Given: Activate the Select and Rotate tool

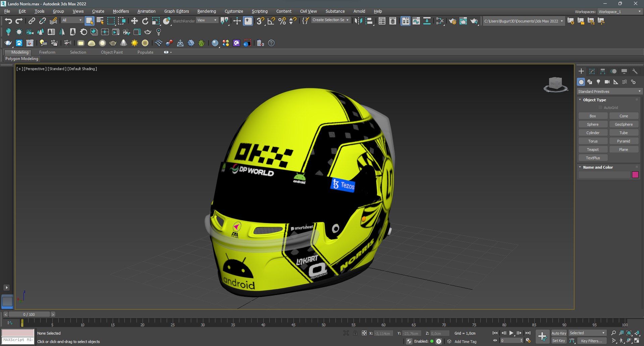Looking at the screenshot, I should pyautogui.click(x=145, y=21).
